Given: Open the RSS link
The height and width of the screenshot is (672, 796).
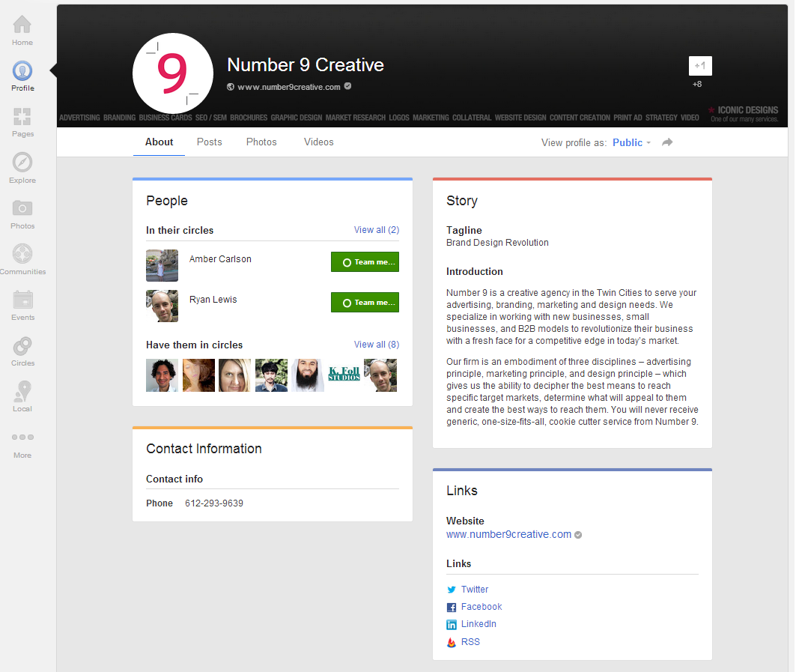Looking at the screenshot, I should click(x=470, y=642).
